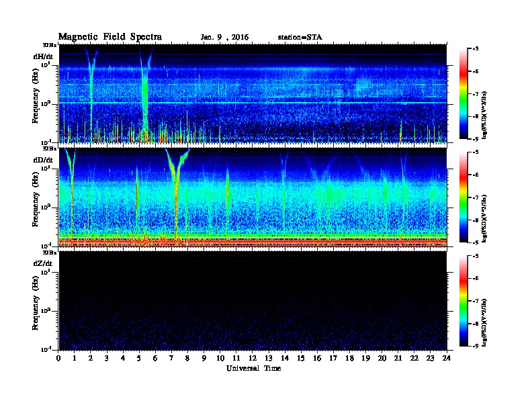The width and height of the screenshot is (532, 411).
Task: Select the "dH/dt" panel label
Action: pos(43,56)
